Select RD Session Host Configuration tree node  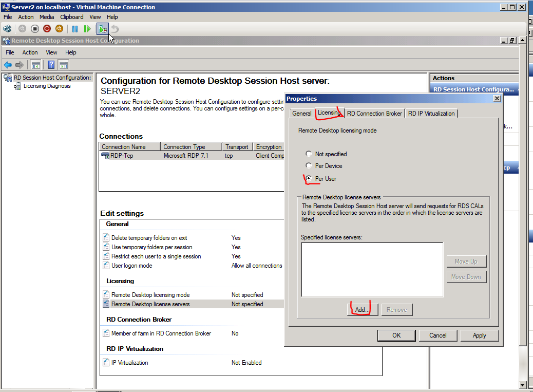[x=52, y=78]
